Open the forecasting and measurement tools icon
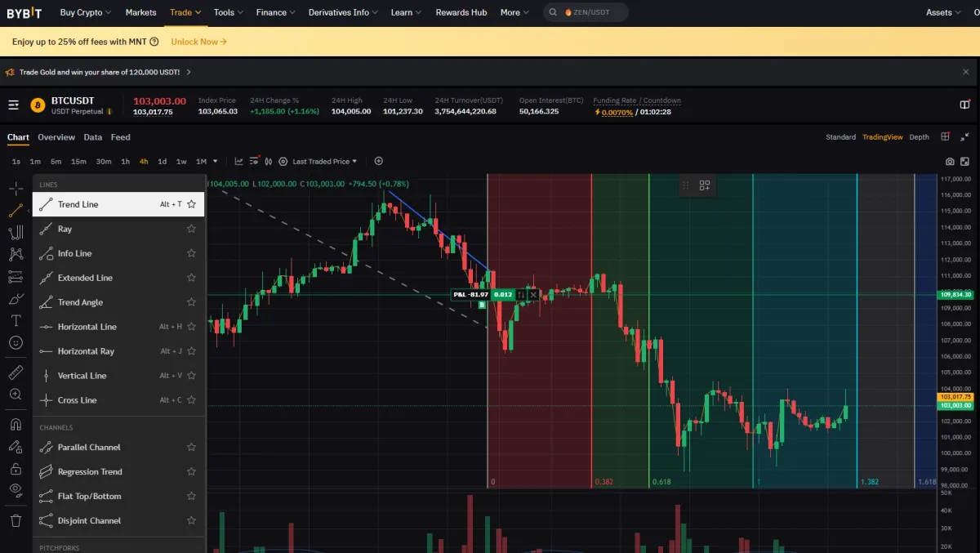 point(16,276)
